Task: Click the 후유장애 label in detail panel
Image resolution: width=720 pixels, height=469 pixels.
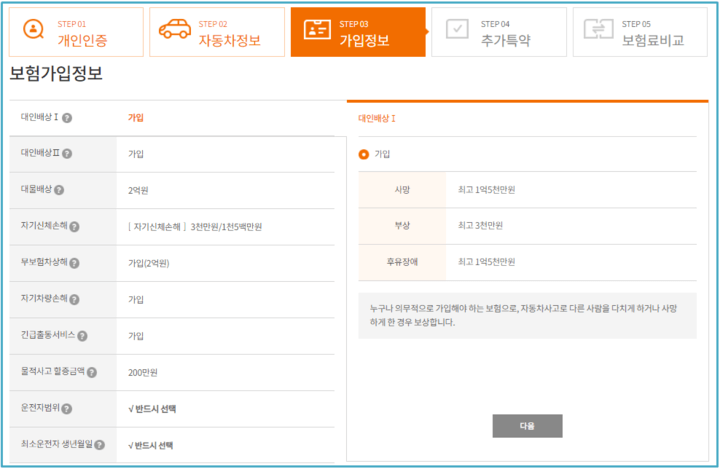Action: pyautogui.click(x=402, y=262)
